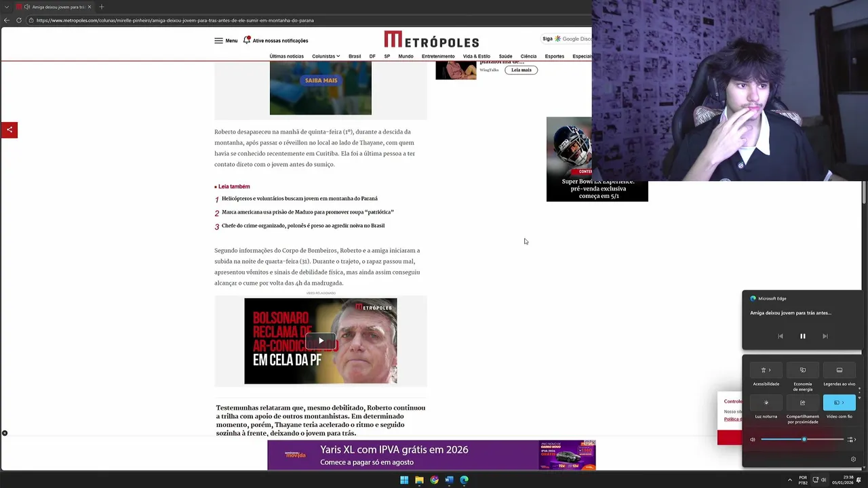This screenshot has height=488, width=868.
Task: Go to the DF section
Action: pyautogui.click(x=372, y=56)
